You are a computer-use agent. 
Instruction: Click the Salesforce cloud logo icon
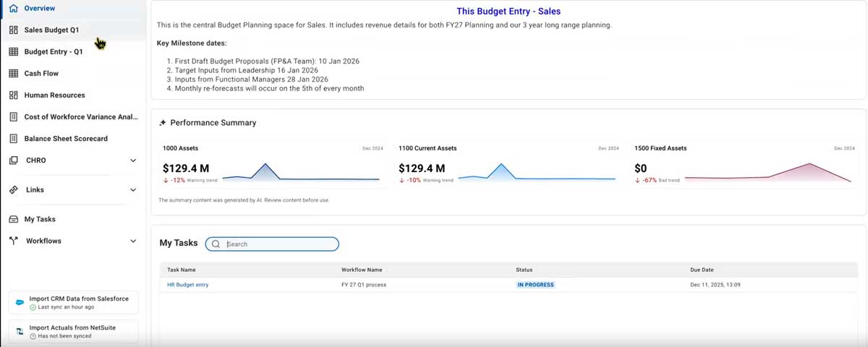click(x=20, y=302)
